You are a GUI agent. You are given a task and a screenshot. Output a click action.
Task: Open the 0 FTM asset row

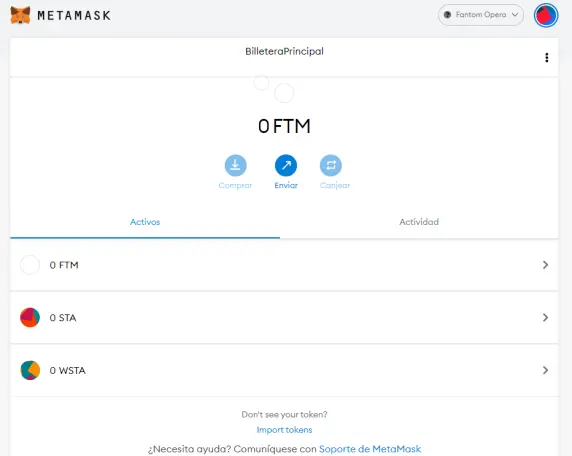pyautogui.click(x=284, y=265)
